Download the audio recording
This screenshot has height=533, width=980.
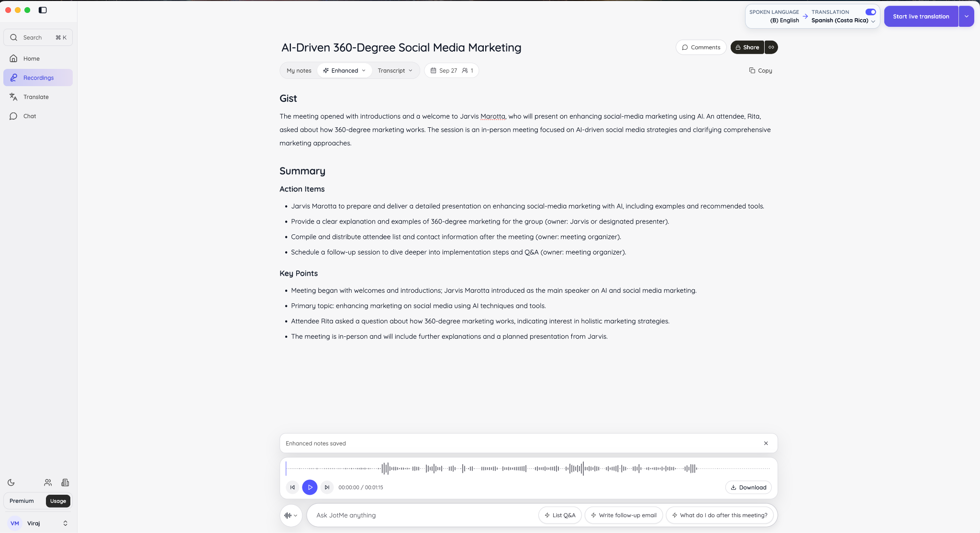pyautogui.click(x=748, y=487)
